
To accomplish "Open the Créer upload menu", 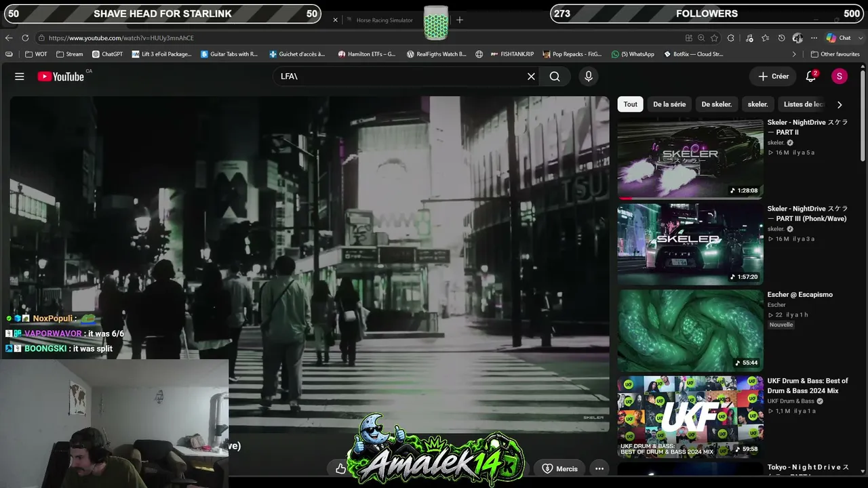I will pos(773,77).
